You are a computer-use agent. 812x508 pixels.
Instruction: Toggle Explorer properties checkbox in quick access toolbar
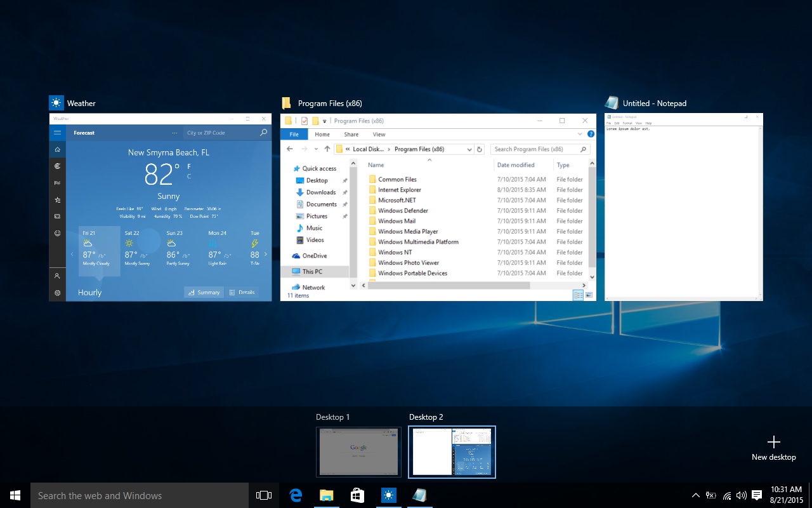point(304,121)
